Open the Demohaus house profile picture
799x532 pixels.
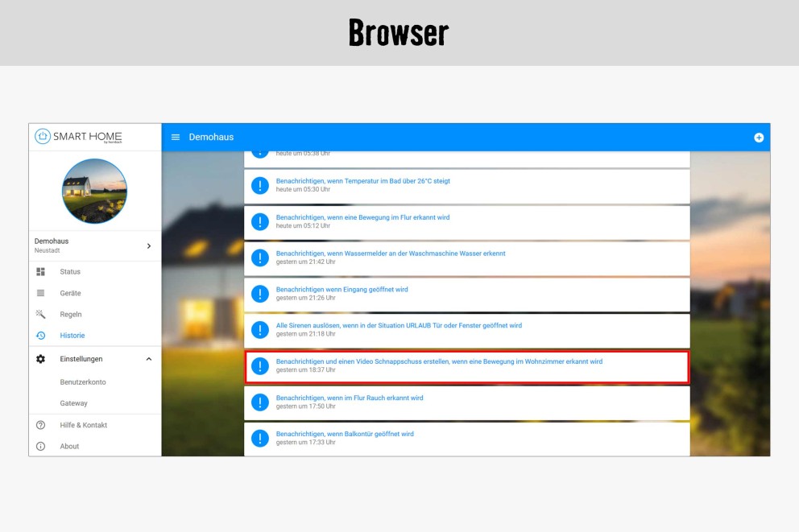94,191
